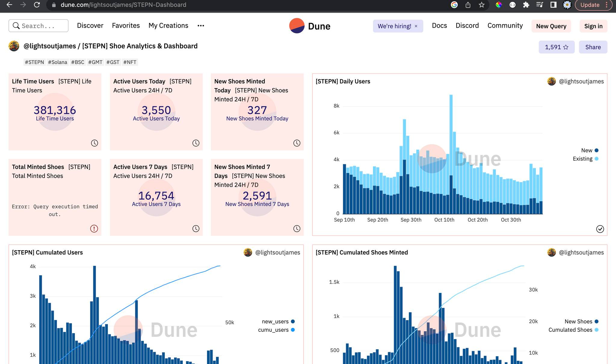616x364 pixels.
Task: Click author avatar on Cumulated Shoes Minted chart
Action: pos(552,252)
